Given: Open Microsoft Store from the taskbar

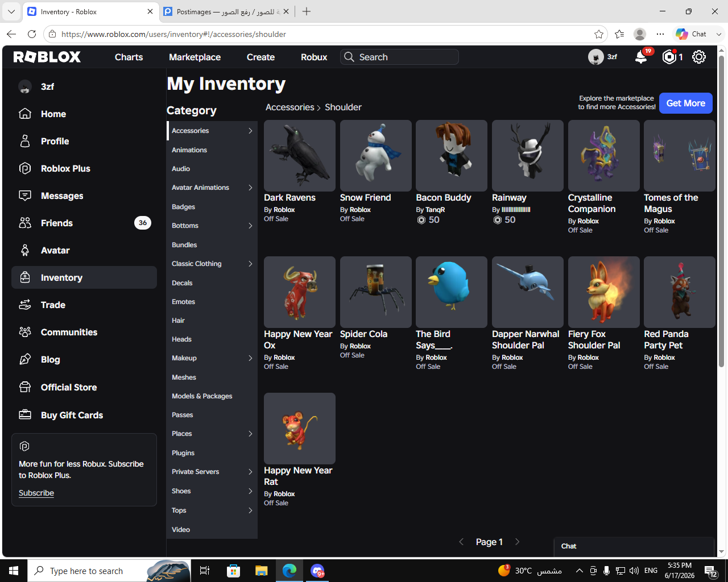Looking at the screenshot, I should click(233, 571).
